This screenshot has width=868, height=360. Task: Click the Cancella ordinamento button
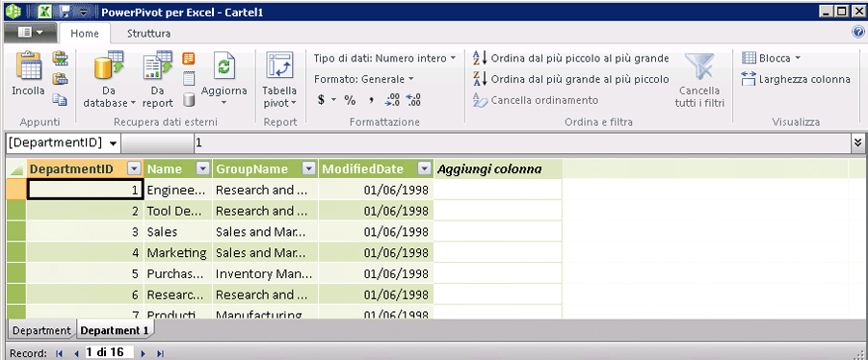[x=536, y=100]
